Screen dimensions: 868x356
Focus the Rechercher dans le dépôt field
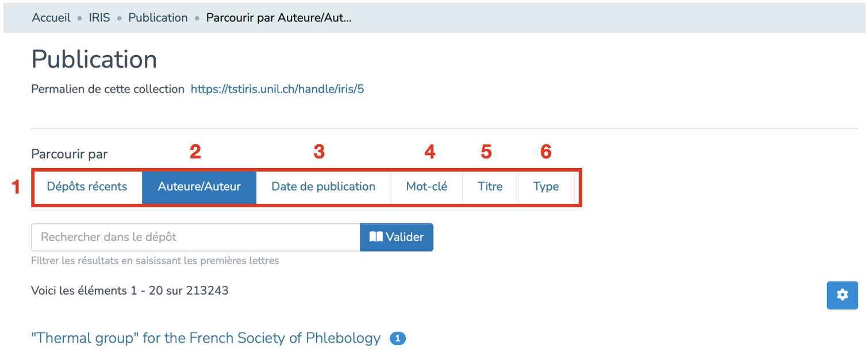[x=195, y=237]
